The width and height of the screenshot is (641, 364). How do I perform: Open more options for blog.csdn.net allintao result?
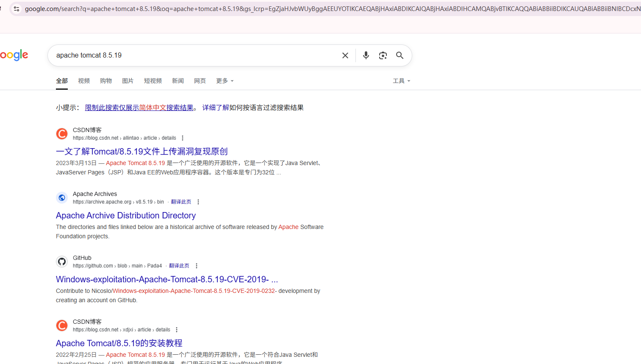183,138
